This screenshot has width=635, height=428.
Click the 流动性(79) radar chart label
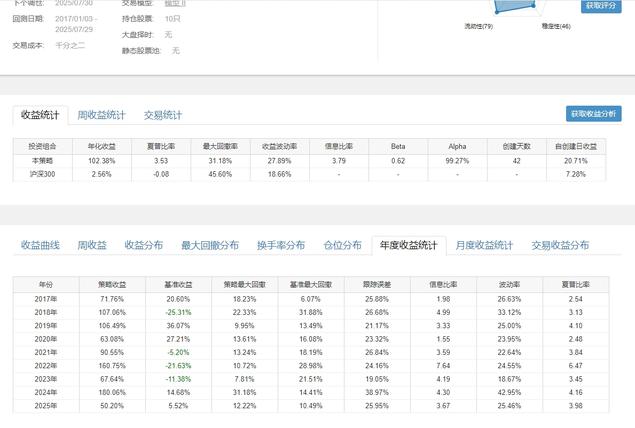(x=478, y=26)
